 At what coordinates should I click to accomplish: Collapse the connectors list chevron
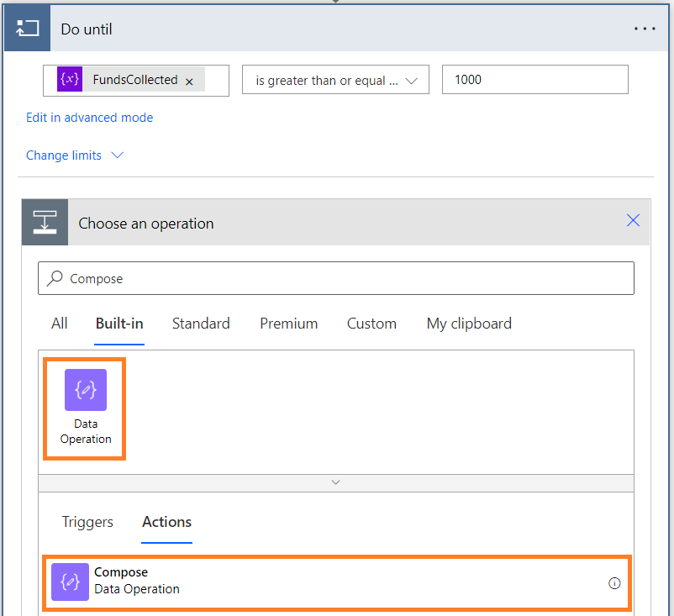(x=335, y=482)
